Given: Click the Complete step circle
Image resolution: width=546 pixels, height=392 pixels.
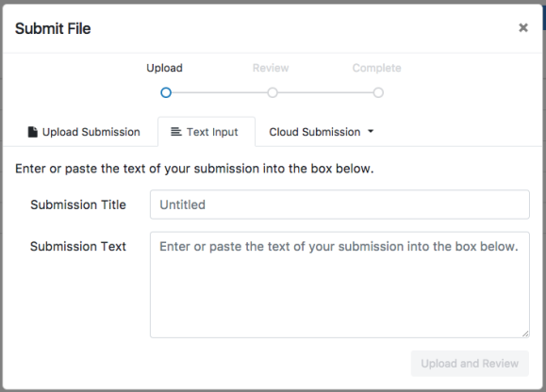Looking at the screenshot, I should tap(378, 93).
